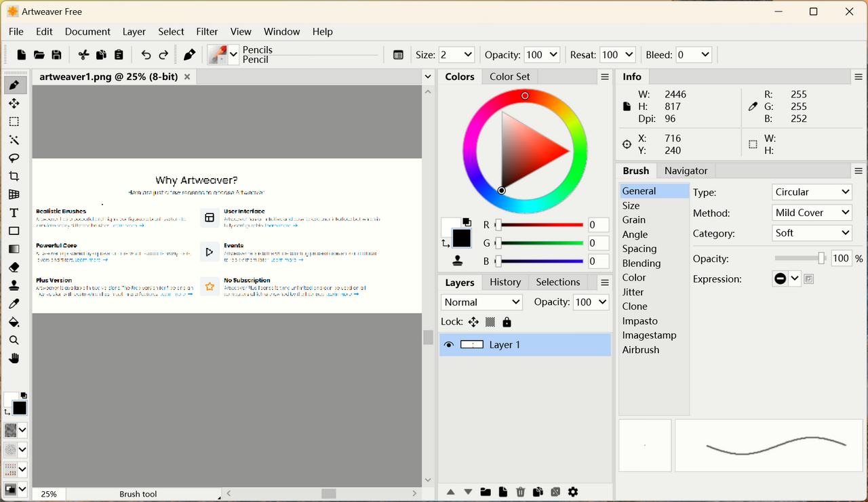
Task: Switch to the Color Set panel
Action: point(509,77)
